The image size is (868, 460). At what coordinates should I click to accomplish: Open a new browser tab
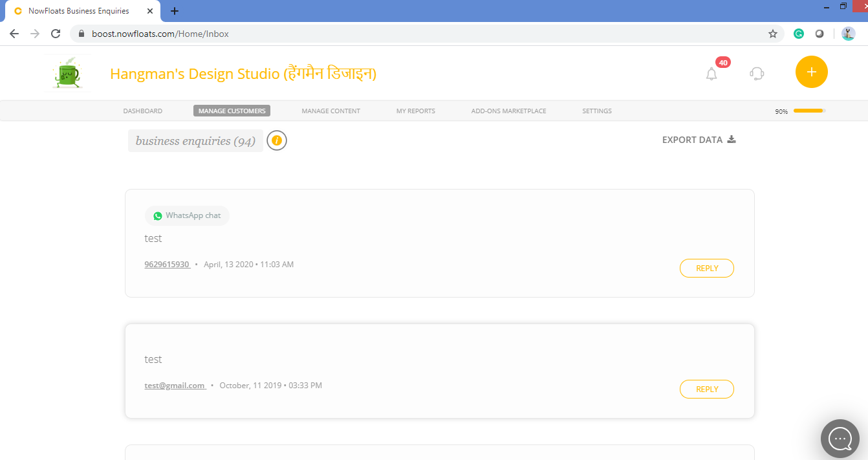[x=175, y=11]
